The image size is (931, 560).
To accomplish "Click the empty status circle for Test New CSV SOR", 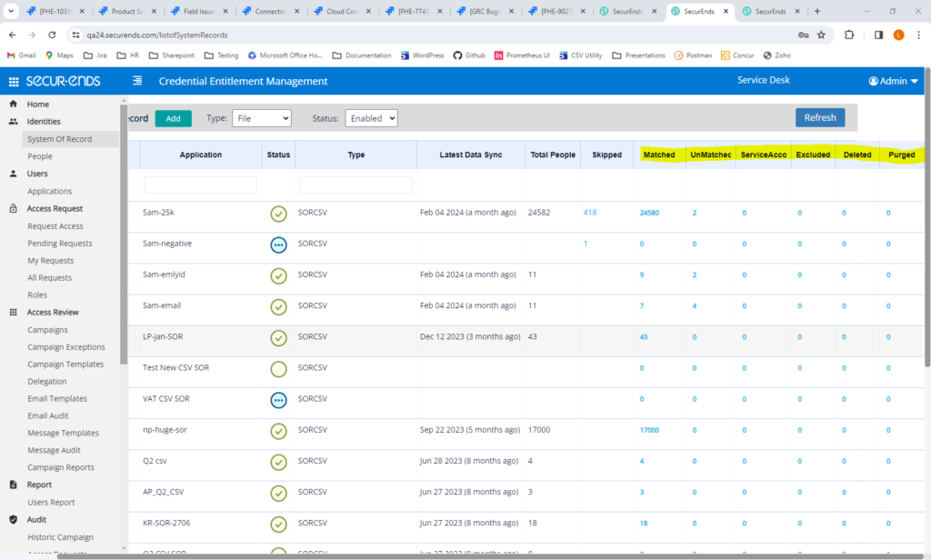I will coord(278,369).
